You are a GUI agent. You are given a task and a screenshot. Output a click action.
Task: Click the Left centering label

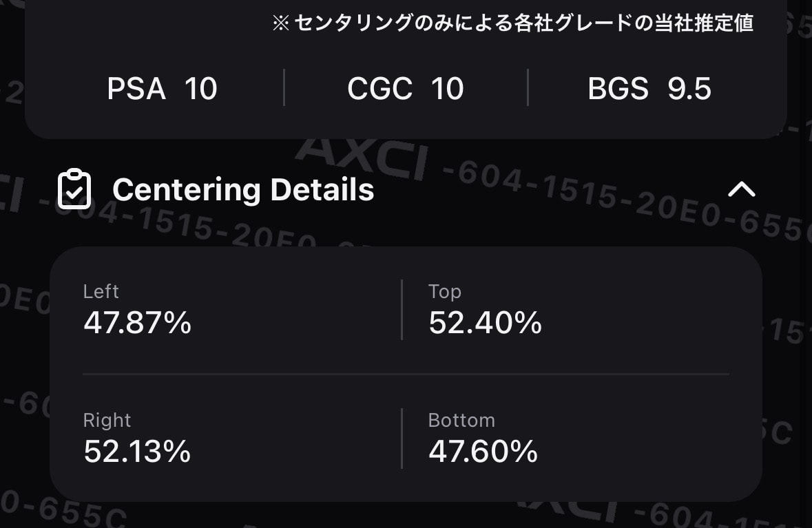(101, 291)
